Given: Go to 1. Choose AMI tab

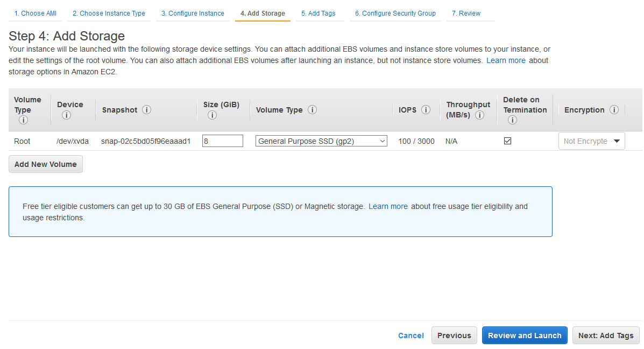Looking at the screenshot, I should pos(36,13).
